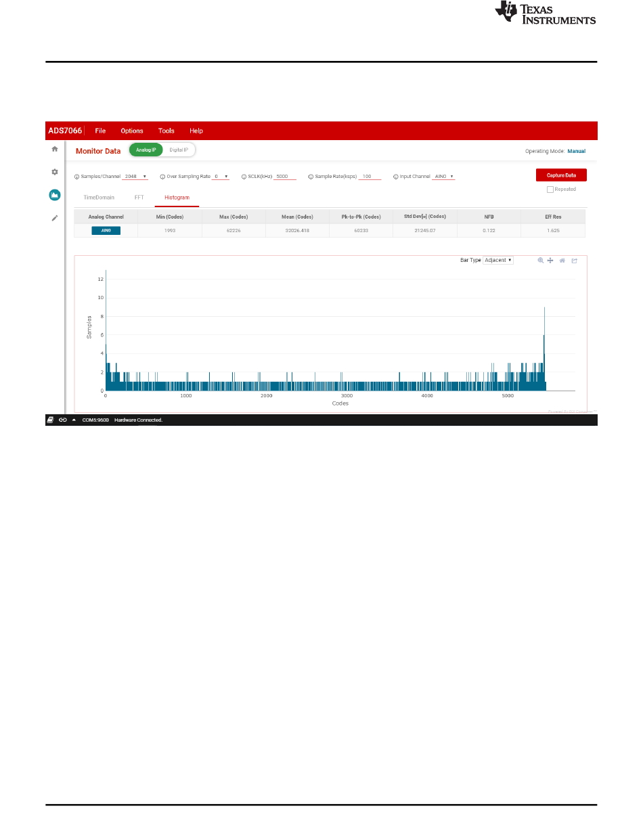Click the Texas Instruments logo
The width and height of the screenshot is (643, 840).
coord(546,14)
